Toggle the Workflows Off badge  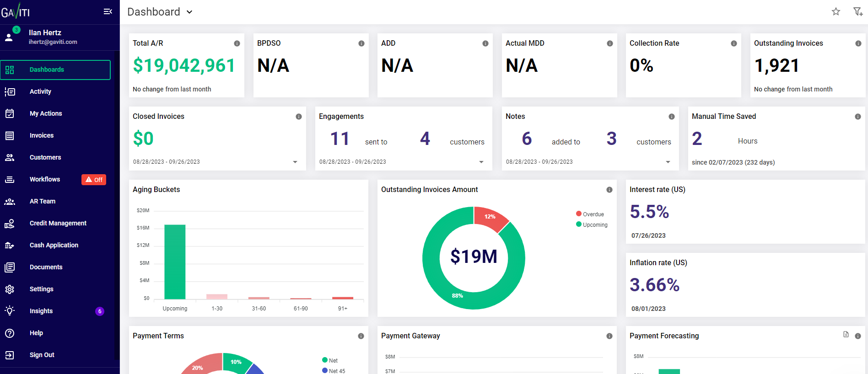tap(94, 180)
